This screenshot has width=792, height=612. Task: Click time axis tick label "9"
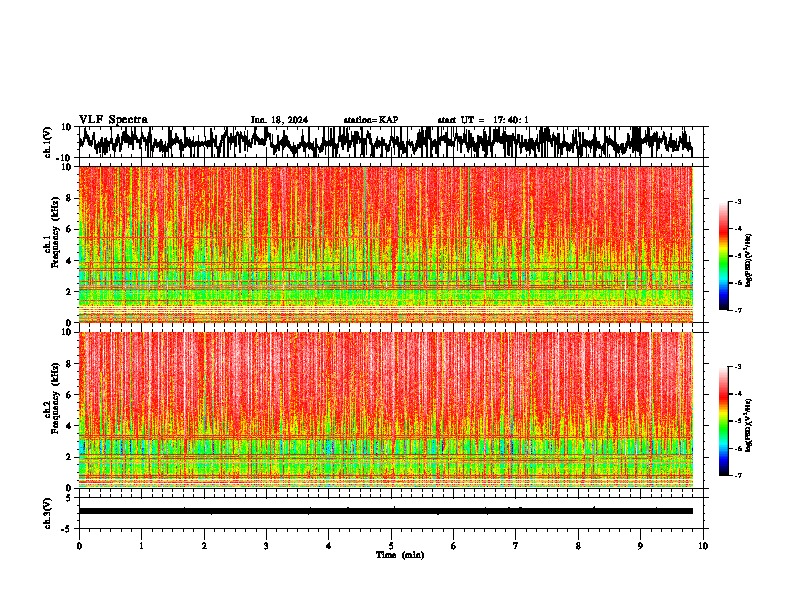tap(640, 546)
